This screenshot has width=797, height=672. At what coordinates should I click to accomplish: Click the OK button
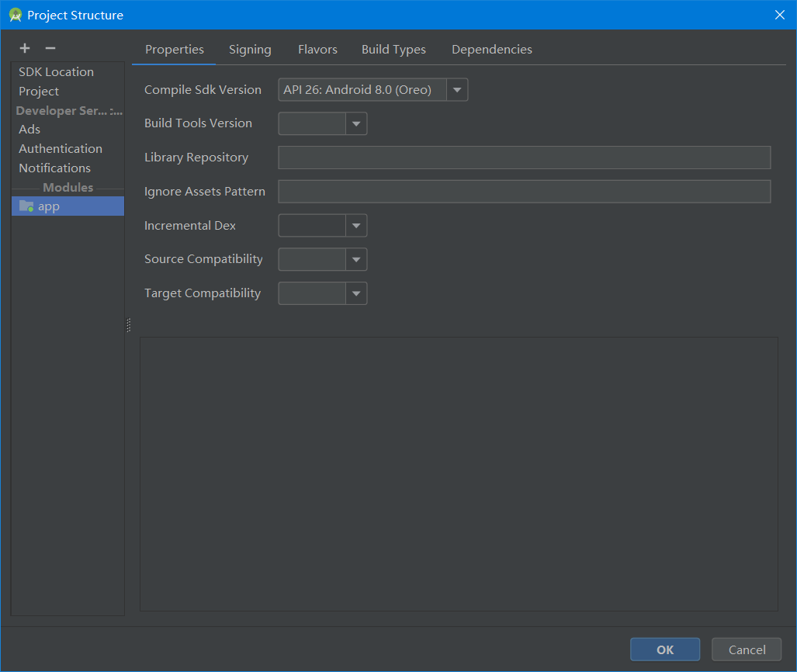[x=664, y=649]
